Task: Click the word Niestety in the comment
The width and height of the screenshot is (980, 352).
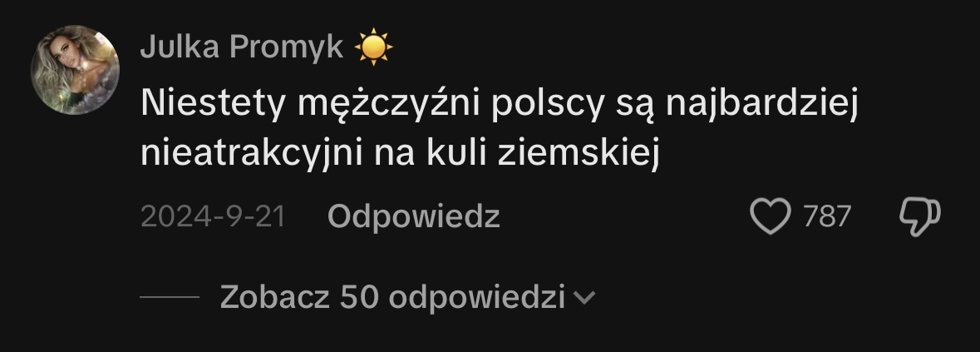Action: 213,103
